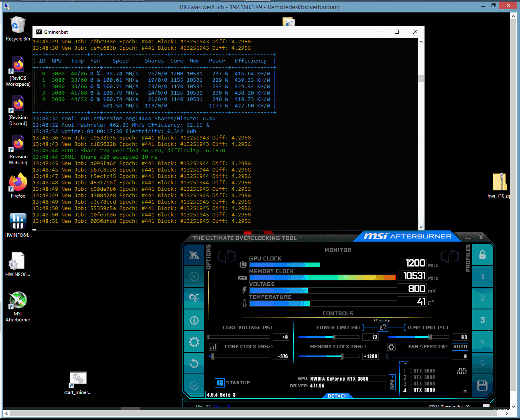Select Revision Website desktop shortcut
The height and width of the screenshot is (420, 520).
pos(18,150)
